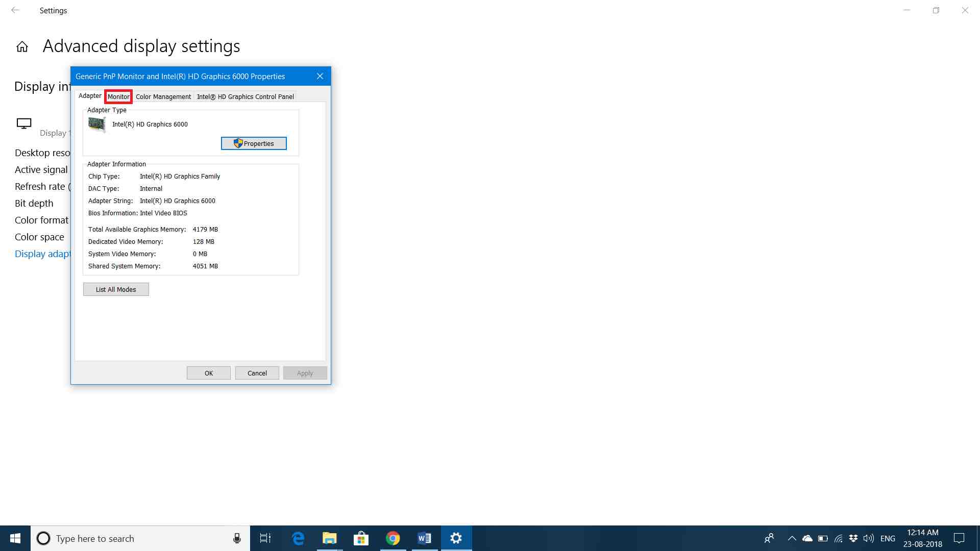The image size is (980, 551).
Task: Show hidden system tray icons
Action: coord(792,538)
